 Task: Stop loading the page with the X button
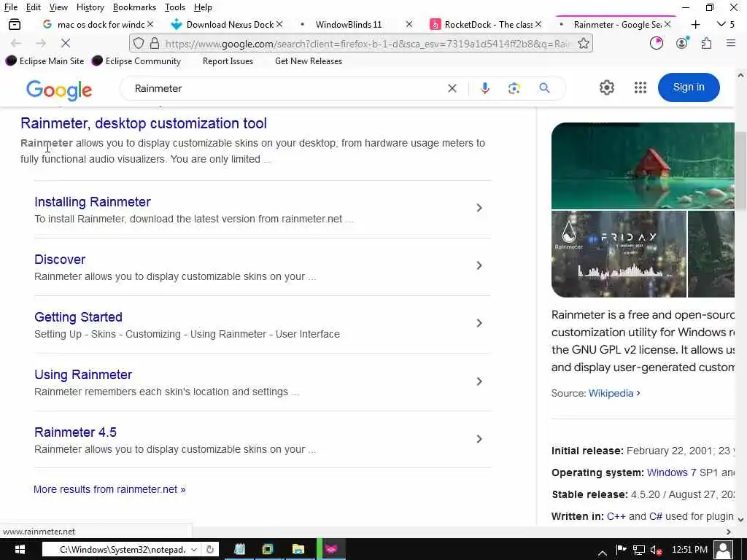point(66,43)
